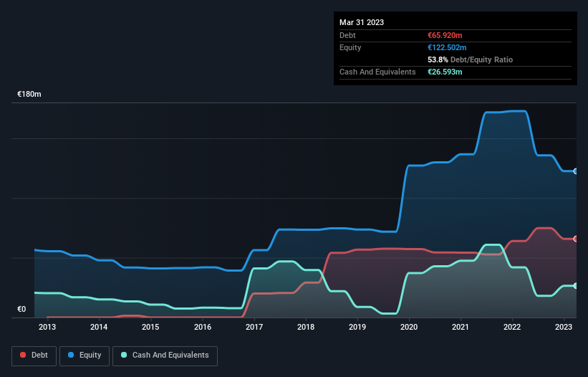Click the €26.593m cash value
The image size is (588, 377).
[x=445, y=72]
